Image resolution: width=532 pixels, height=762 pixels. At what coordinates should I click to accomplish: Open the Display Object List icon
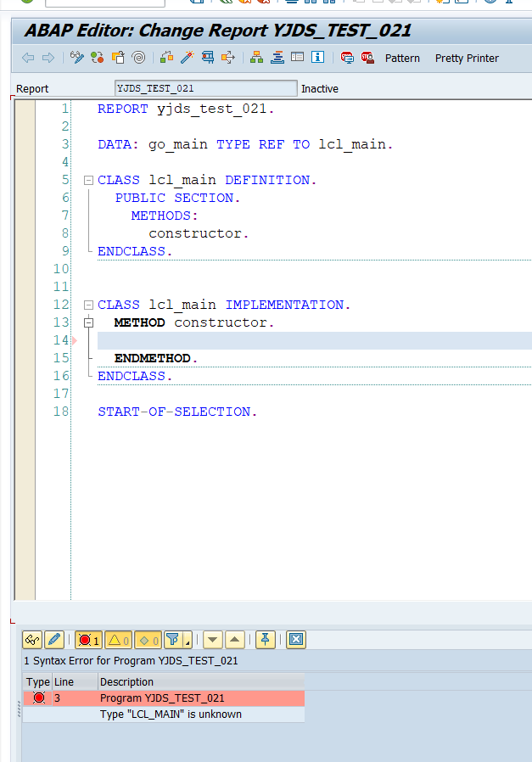255,58
